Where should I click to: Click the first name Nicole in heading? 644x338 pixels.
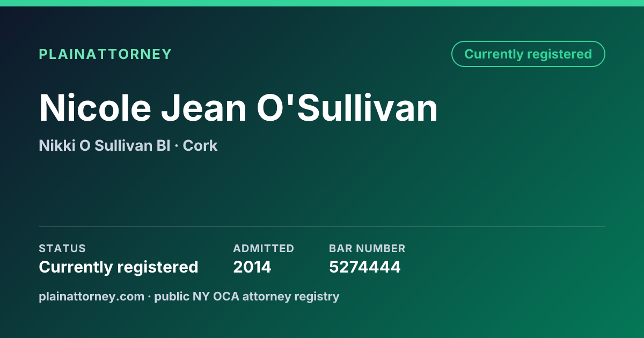tap(95, 108)
